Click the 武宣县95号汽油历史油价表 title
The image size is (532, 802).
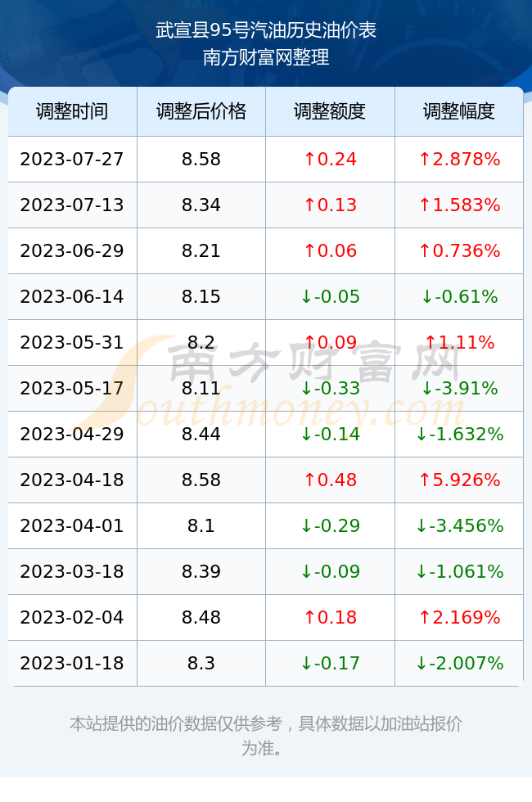[266, 30]
